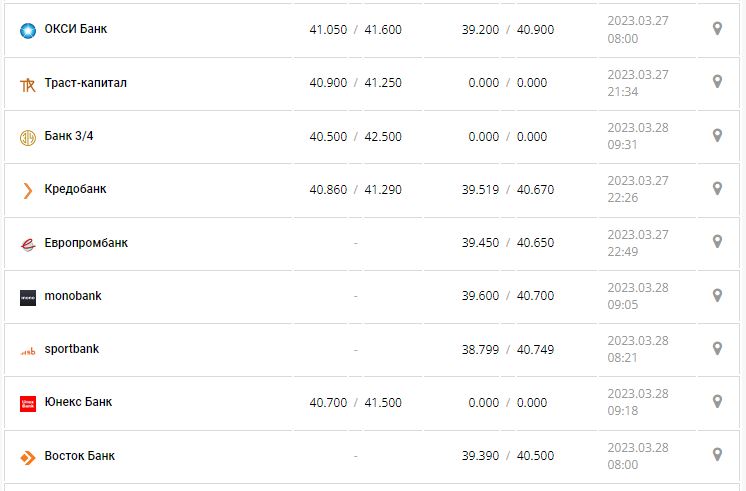746x491 pixels.
Task: Click the Восток Банк logo icon
Action: pyautogui.click(x=28, y=457)
